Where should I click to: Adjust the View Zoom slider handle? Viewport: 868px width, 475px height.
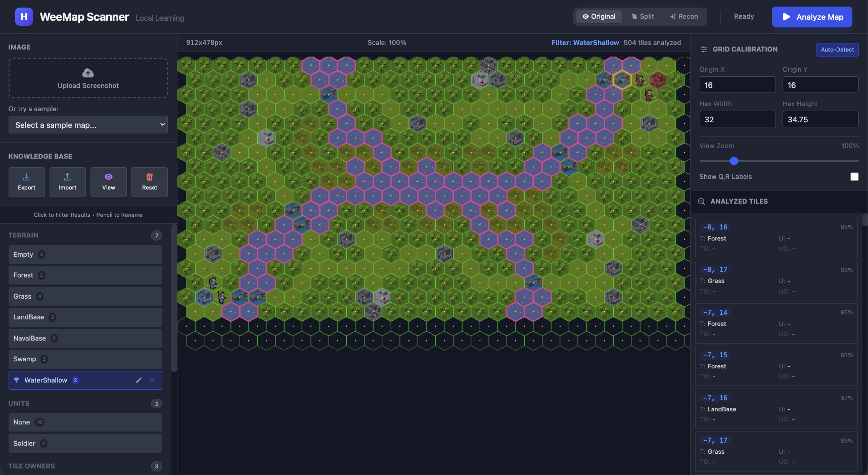734,161
